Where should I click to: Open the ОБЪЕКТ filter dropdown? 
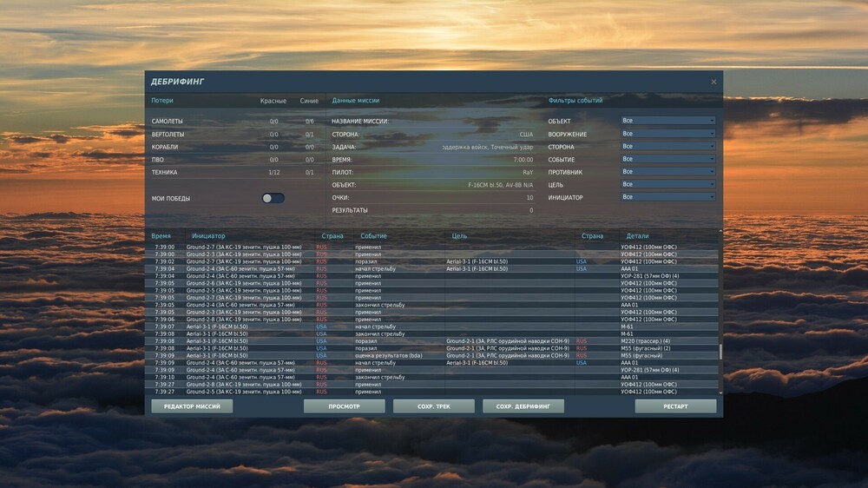pos(667,121)
